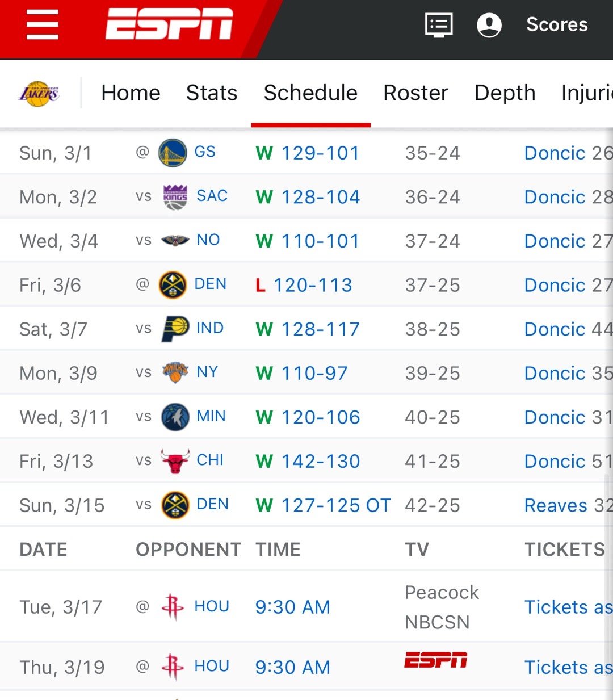Image resolution: width=613 pixels, height=700 pixels.
Task: Tap the Chicago Bulls logo
Action: [175, 461]
